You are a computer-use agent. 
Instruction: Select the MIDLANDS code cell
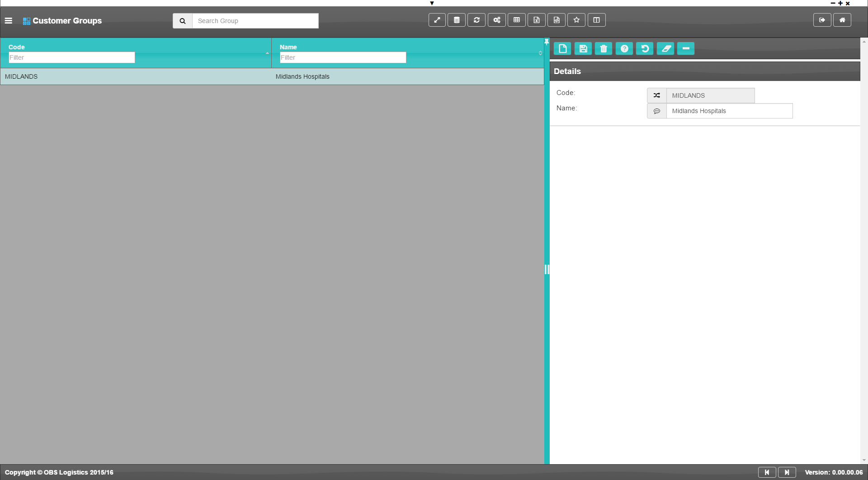tap(136, 76)
